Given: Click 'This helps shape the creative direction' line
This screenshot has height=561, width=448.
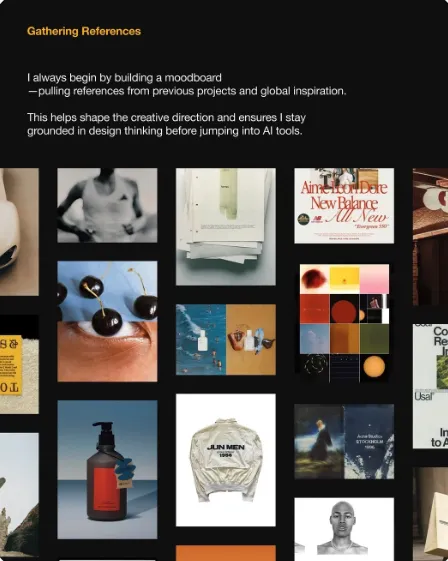Looking at the screenshot, I should tap(166, 117).
